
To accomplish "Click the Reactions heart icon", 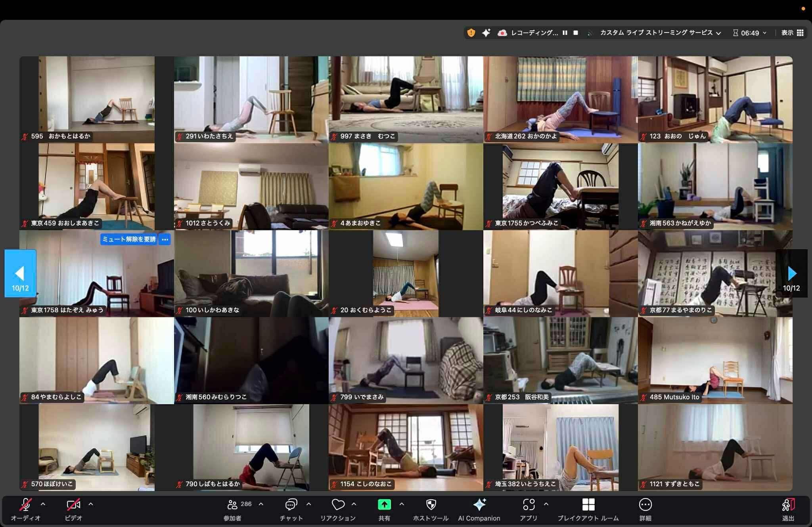I will point(338,505).
